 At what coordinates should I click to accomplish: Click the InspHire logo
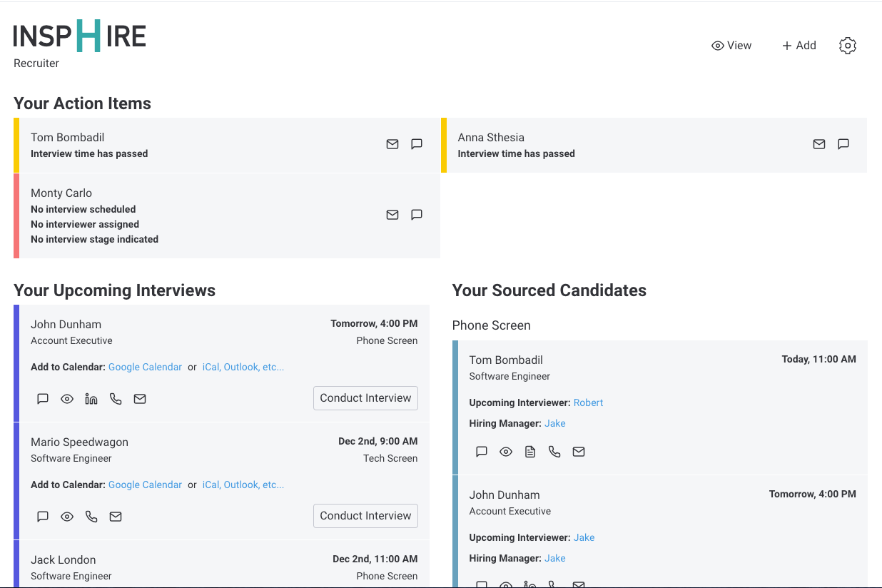80,36
